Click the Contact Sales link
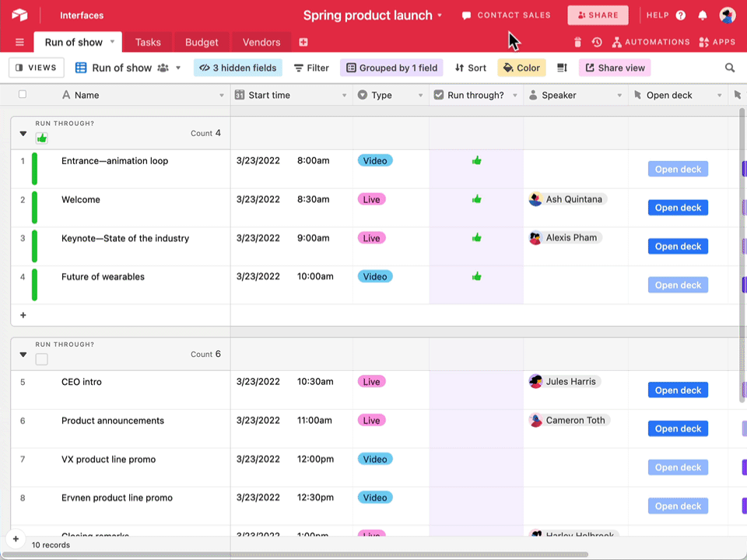The image size is (747, 560). tap(506, 16)
